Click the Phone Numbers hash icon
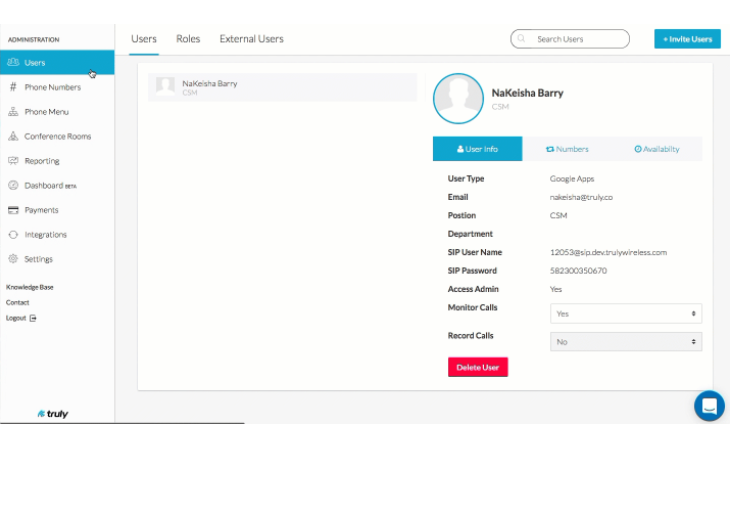Screen dimensions: 733x516 (x=13, y=87)
